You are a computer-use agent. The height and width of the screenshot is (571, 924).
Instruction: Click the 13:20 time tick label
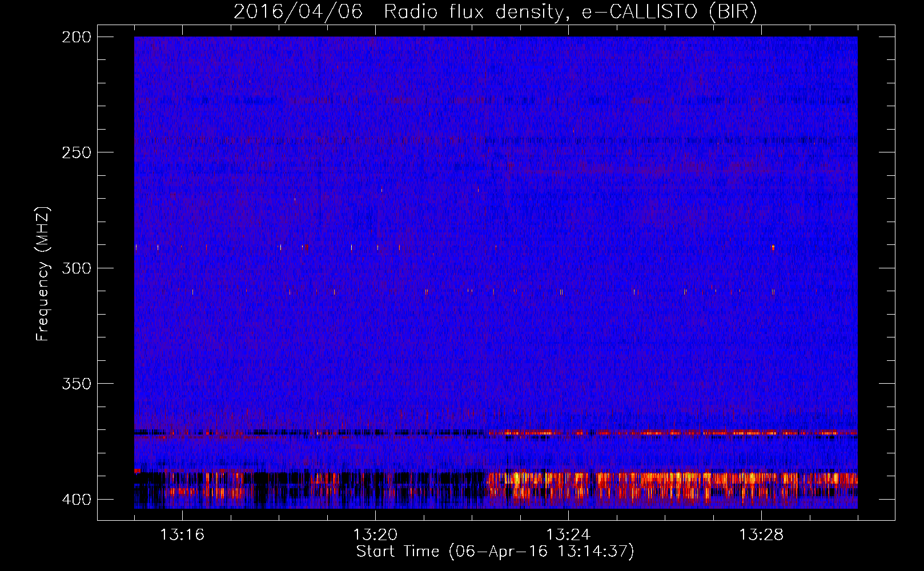click(375, 535)
